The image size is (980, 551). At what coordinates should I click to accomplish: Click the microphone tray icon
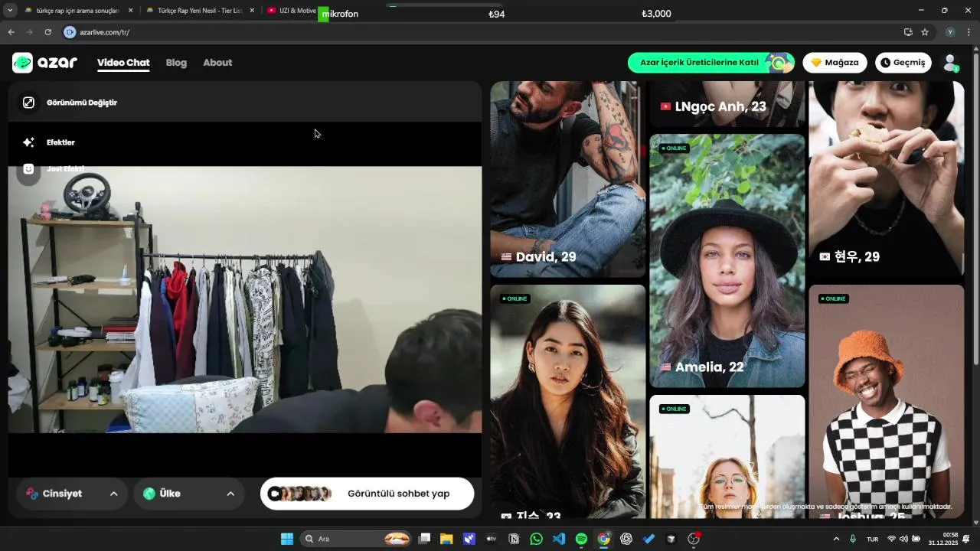click(x=852, y=539)
